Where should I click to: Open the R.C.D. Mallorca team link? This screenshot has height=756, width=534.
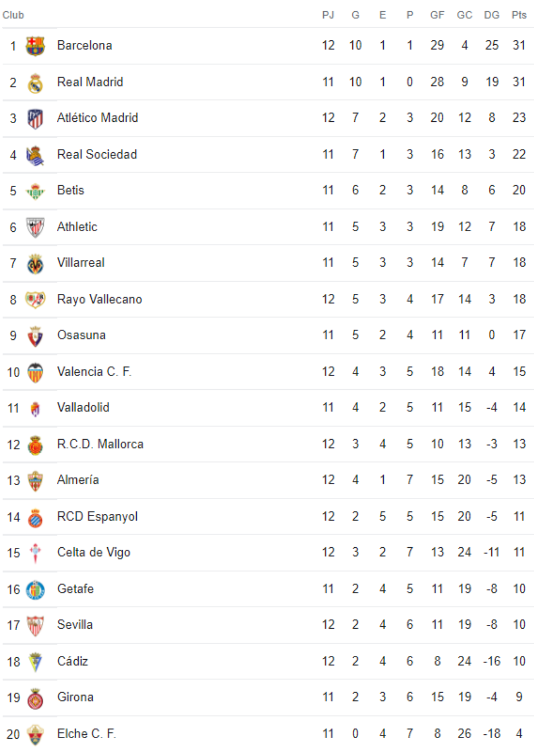[100, 444]
